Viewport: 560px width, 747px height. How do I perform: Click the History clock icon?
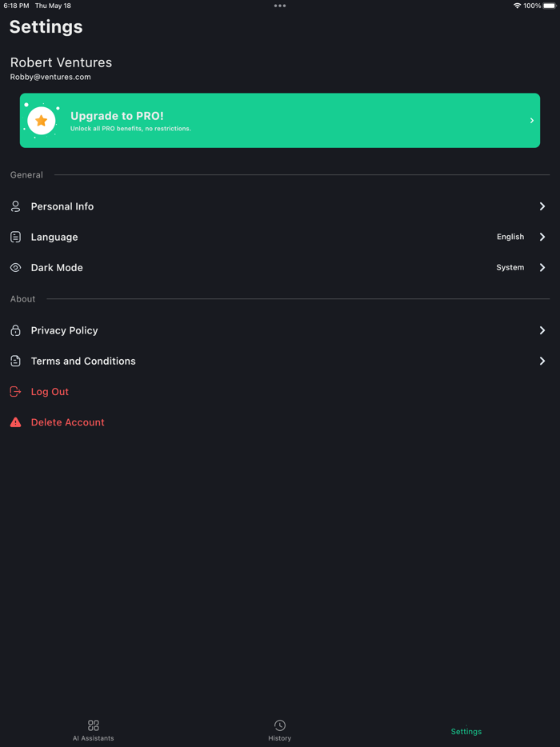(279, 726)
